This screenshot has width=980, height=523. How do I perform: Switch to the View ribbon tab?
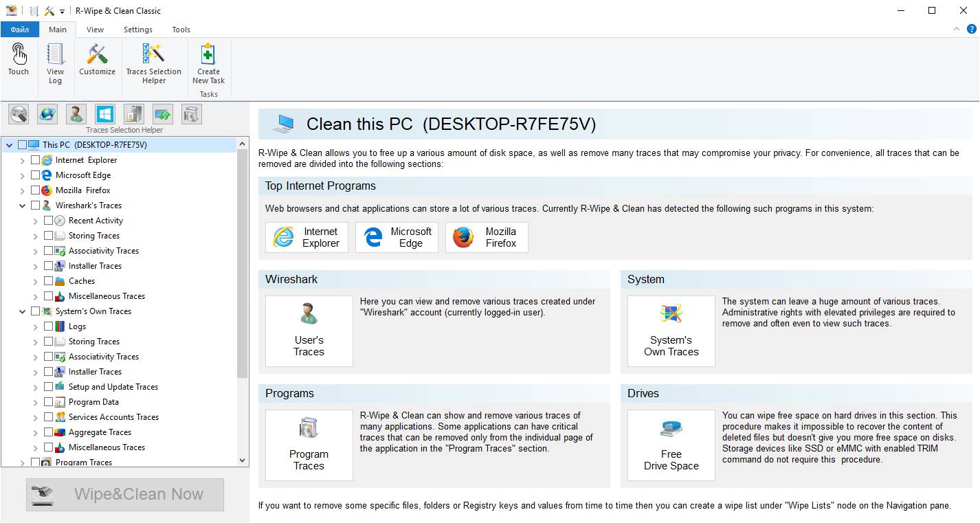click(x=96, y=30)
